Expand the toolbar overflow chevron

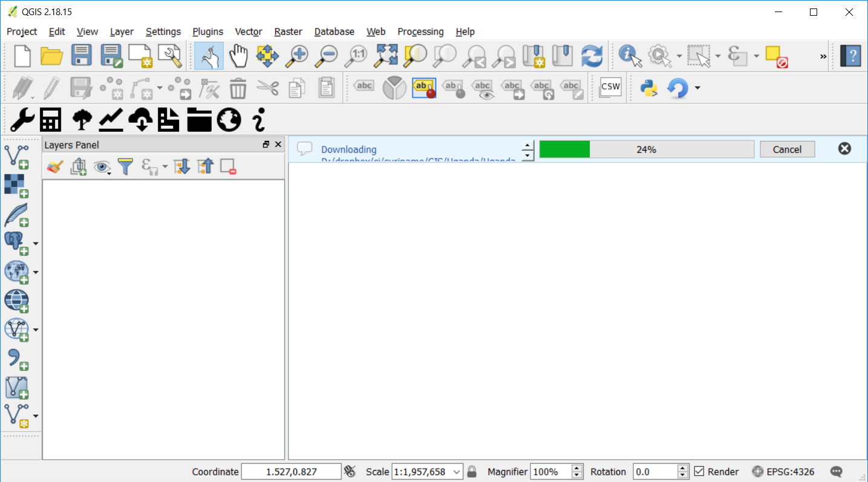(x=823, y=57)
